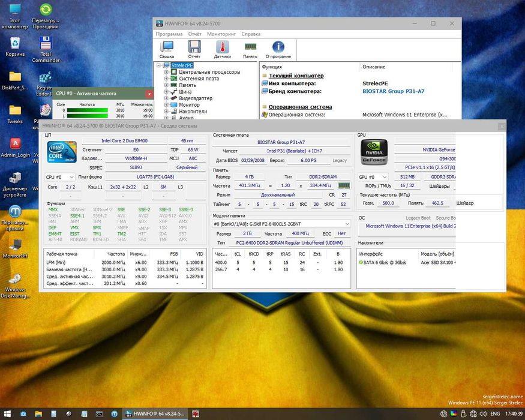525x420 pixels.
Task: Open the Отчёт menu in menu bar
Action: click(x=194, y=34)
